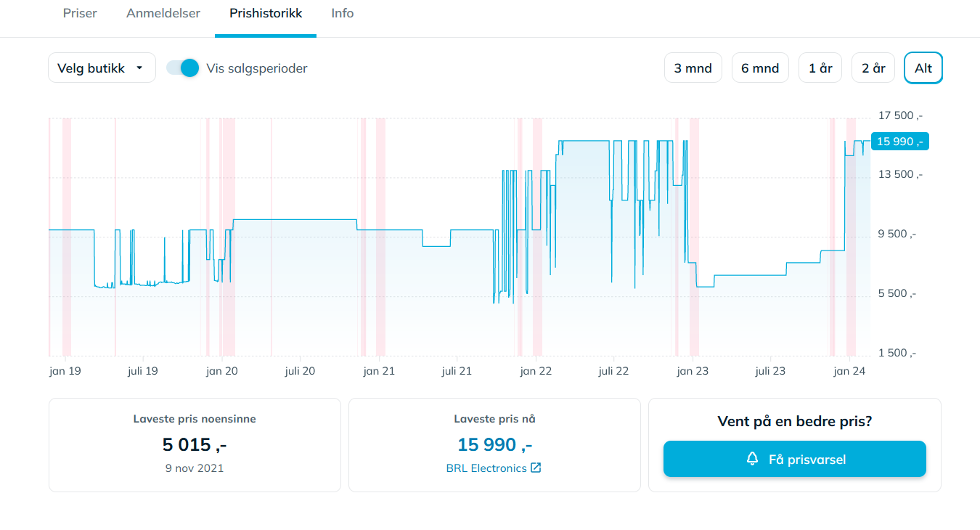Click the juli 21 axis label
The height and width of the screenshot is (530, 980).
[x=457, y=371]
